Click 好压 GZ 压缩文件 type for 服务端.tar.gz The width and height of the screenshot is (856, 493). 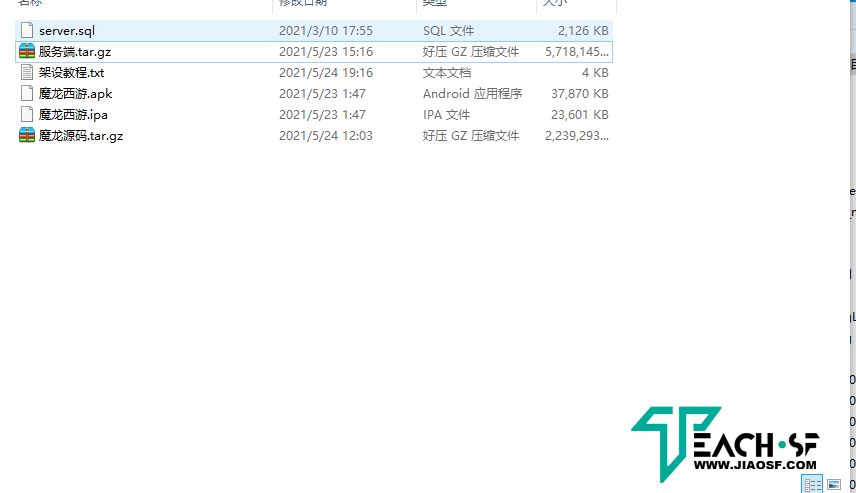coord(471,52)
